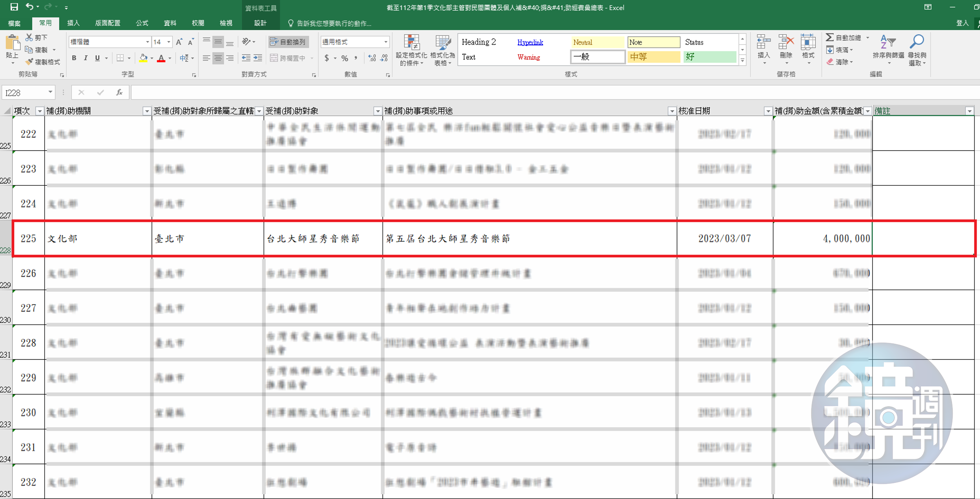
Task: Click the Format Painter (複製格式) brush
Action: coord(29,62)
